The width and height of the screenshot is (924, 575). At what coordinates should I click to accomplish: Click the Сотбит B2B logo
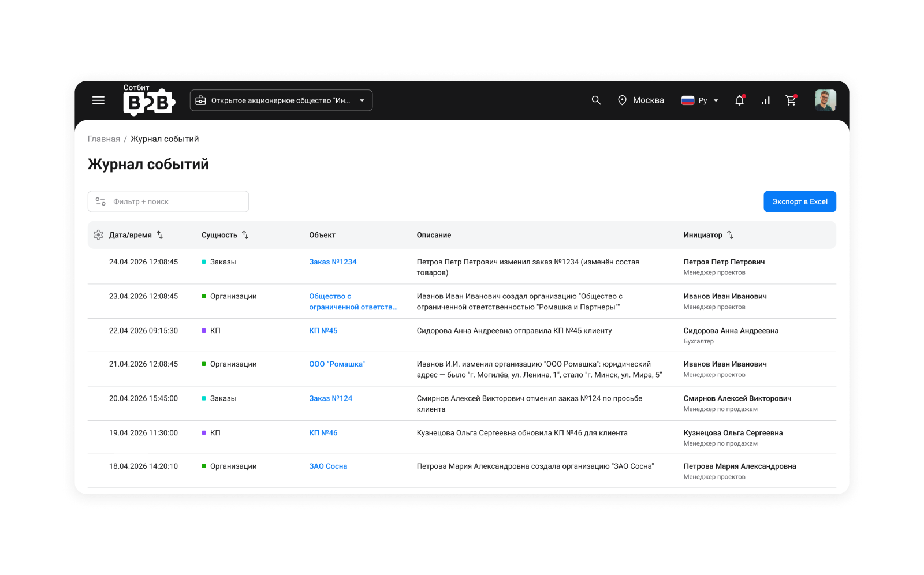click(x=149, y=100)
